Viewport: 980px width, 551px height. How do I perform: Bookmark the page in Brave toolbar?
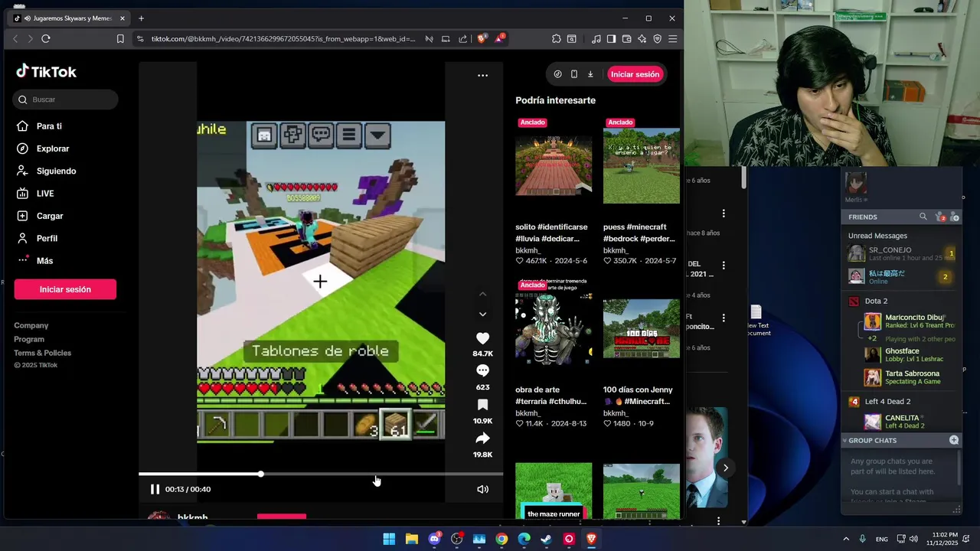coord(120,39)
